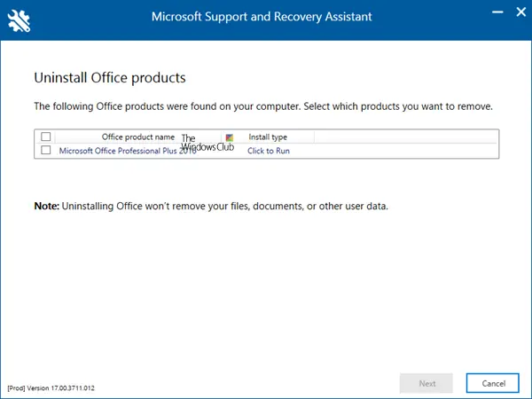532x399 pixels.
Task: Click the Install type column header
Action: 268,137
